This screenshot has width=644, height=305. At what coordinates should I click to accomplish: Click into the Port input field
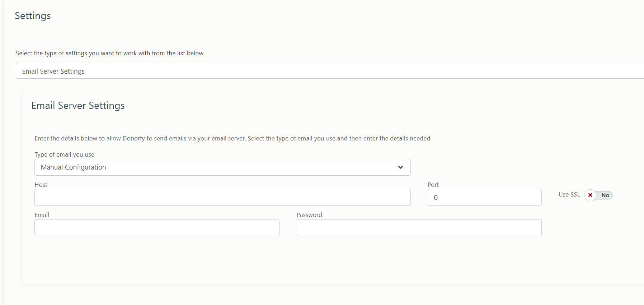click(x=484, y=198)
